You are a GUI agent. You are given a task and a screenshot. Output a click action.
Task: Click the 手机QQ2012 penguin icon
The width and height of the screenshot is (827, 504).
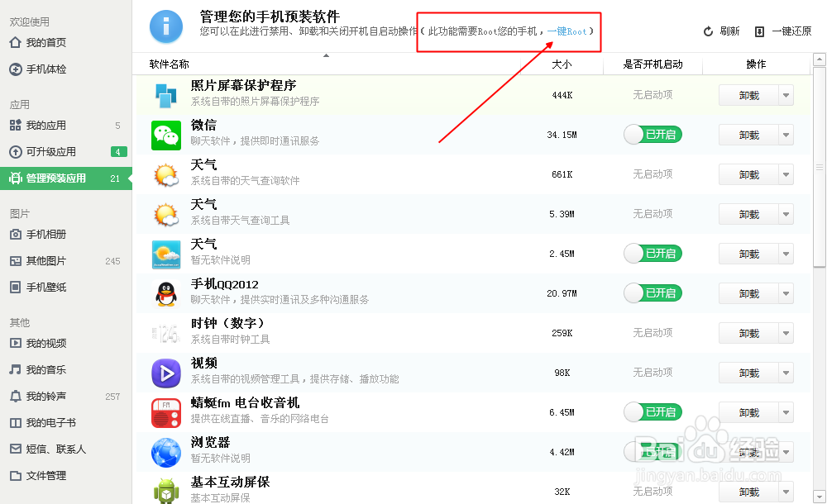[x=166, y=293]
